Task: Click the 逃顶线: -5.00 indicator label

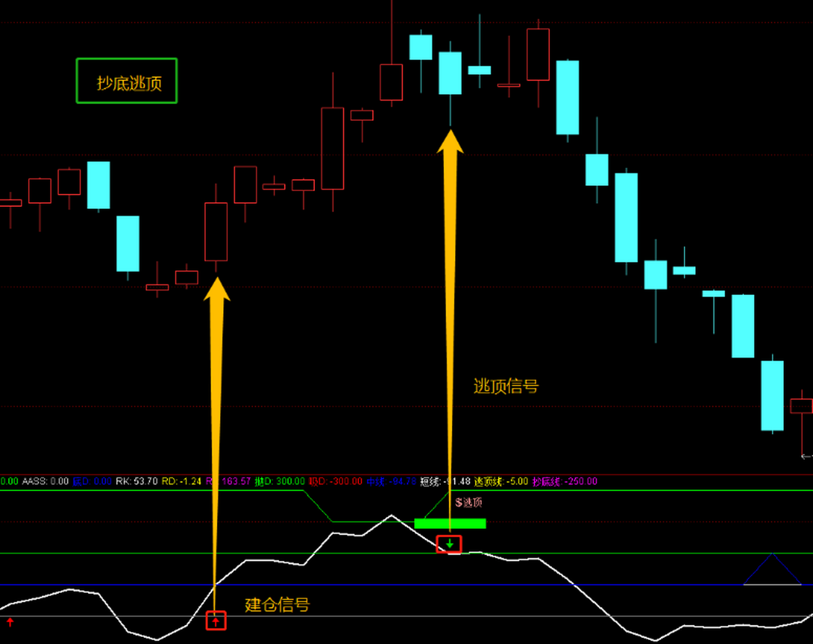Action: click(x=501, y=481)
